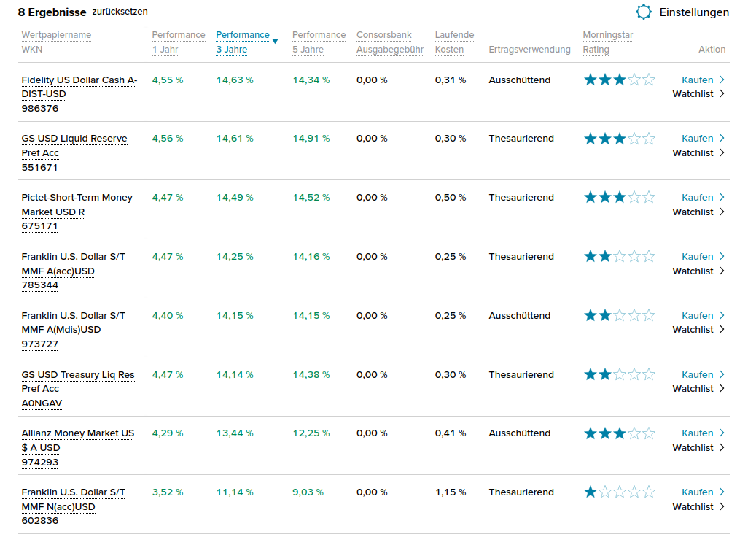Click star rating of Allianz Money Market
This screenshot has width=756, height=545.
pos(619,433)
